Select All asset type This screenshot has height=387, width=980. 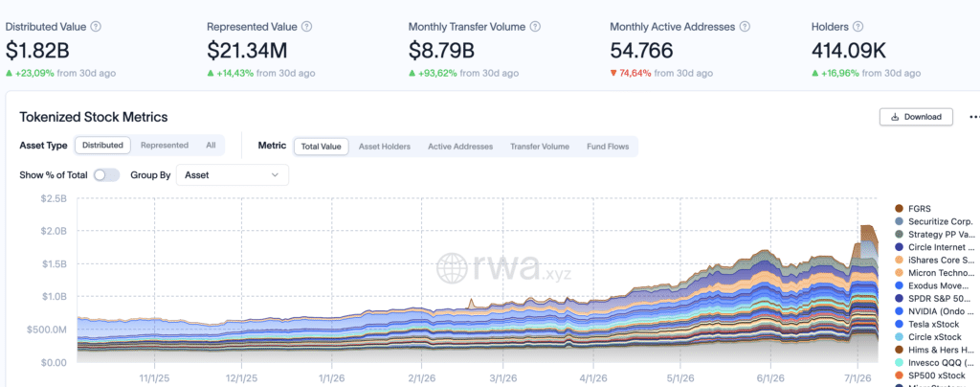tap(211, 145)
